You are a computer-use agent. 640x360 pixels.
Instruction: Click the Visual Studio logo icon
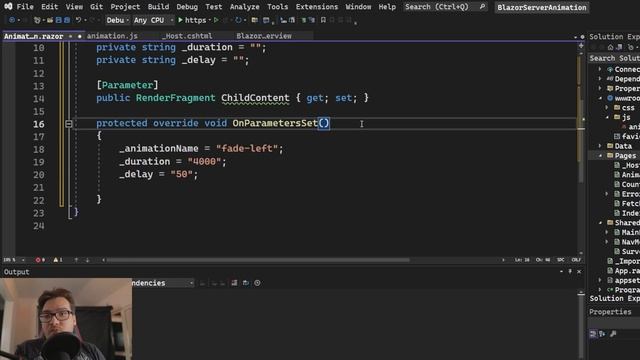(8, 7)
